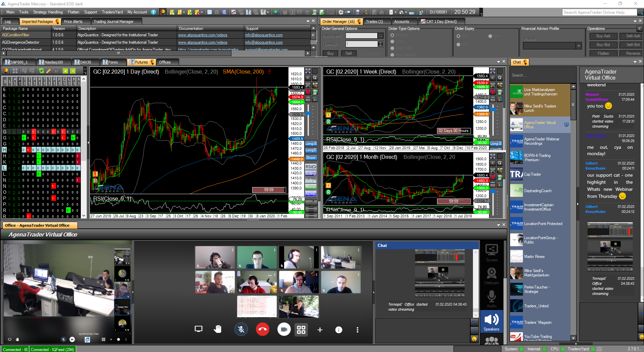Switch to tile view in conference
Screen dimensions: 644x352
click(301, 329)
